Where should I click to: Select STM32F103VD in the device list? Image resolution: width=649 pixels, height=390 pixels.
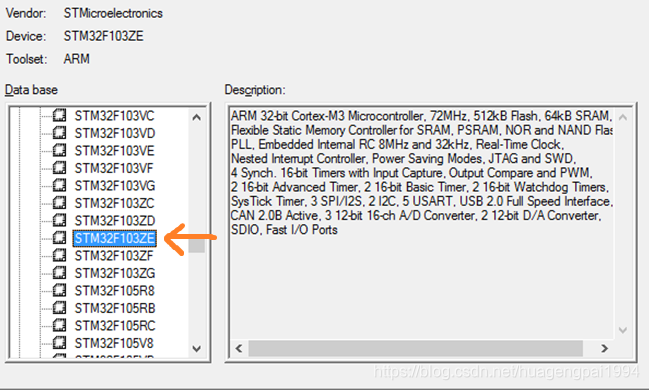115,133
